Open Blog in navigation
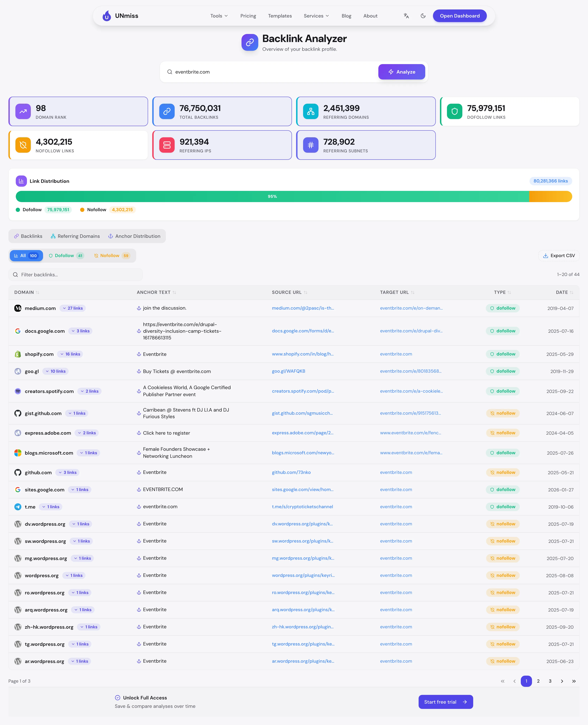This screenshot has height=725, width=588. [x=346, y=16]
